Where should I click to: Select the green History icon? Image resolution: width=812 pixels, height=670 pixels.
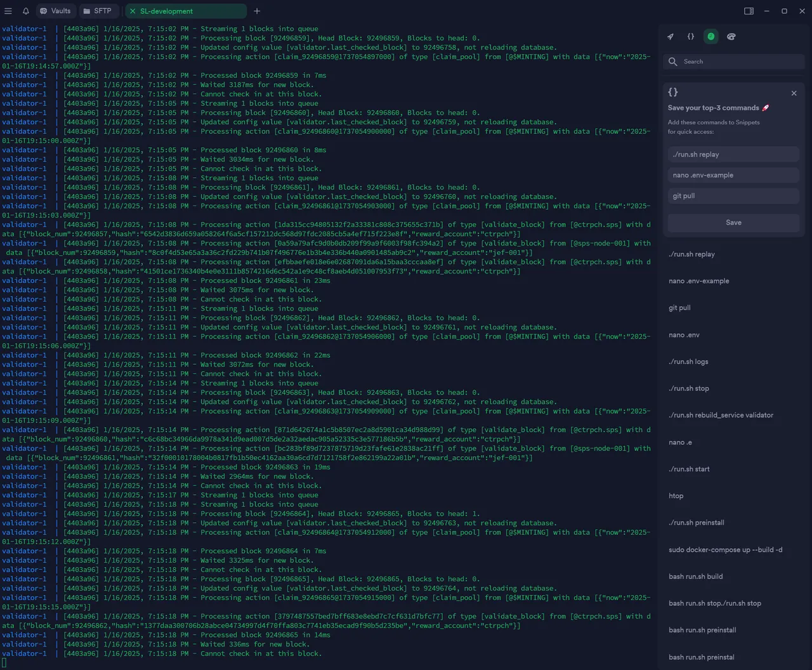coord(711,37)
